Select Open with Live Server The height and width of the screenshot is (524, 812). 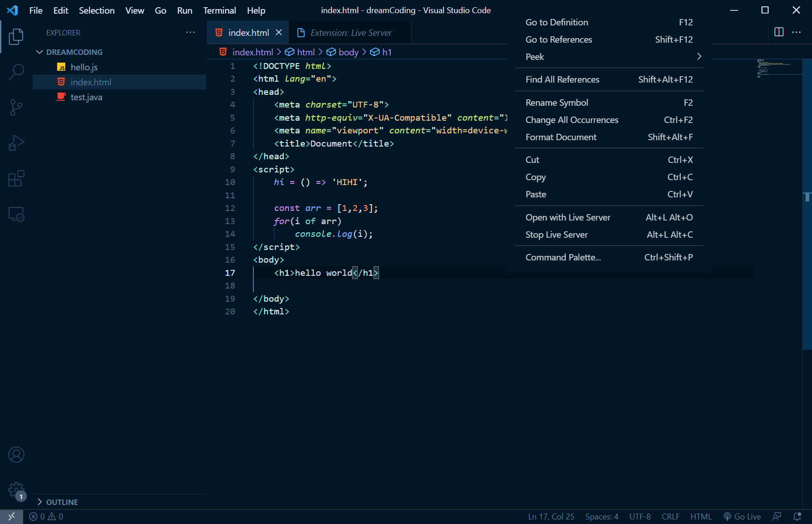pyautogui.click(x=609, y=217)
